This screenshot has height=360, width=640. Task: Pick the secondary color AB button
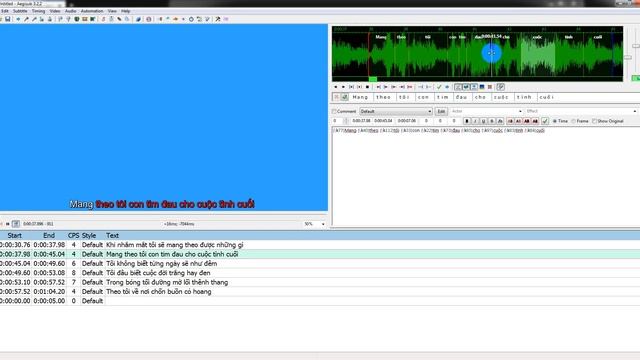518,121
